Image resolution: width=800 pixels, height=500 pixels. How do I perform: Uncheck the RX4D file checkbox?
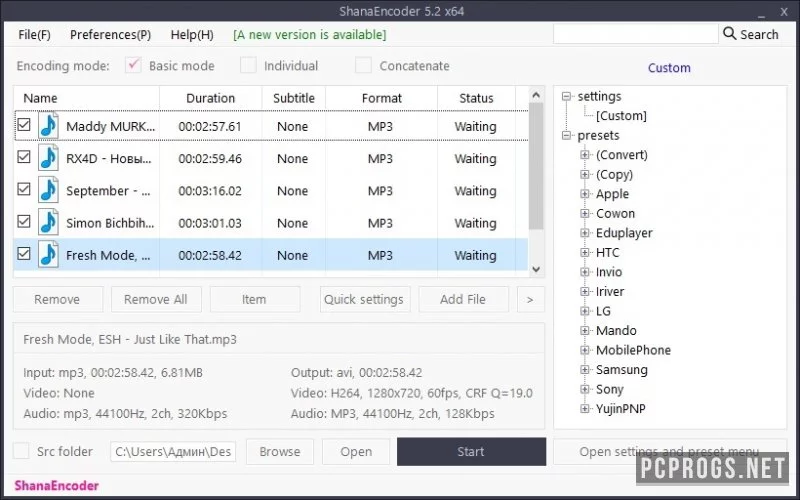tap(24, 157)
